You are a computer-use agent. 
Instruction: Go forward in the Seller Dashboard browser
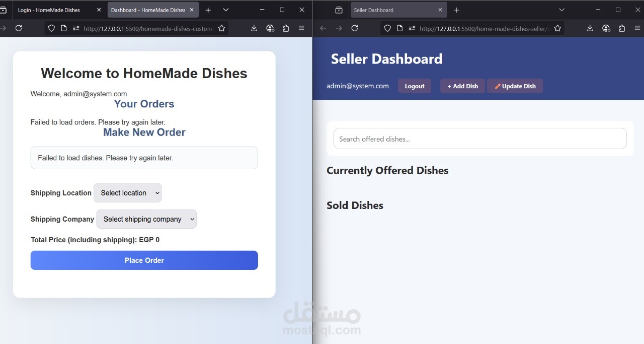pyautogui.click(x=339, y=28)
